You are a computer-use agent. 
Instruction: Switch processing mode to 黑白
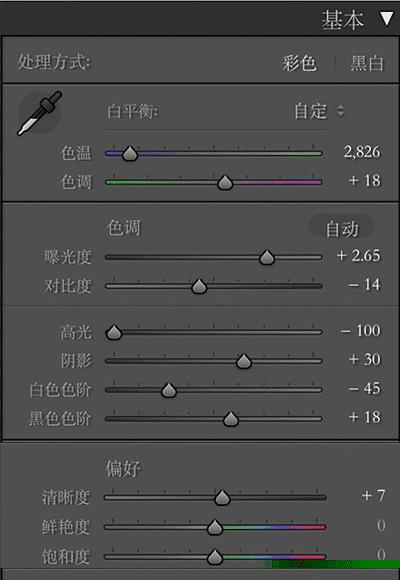coord(367,63)
